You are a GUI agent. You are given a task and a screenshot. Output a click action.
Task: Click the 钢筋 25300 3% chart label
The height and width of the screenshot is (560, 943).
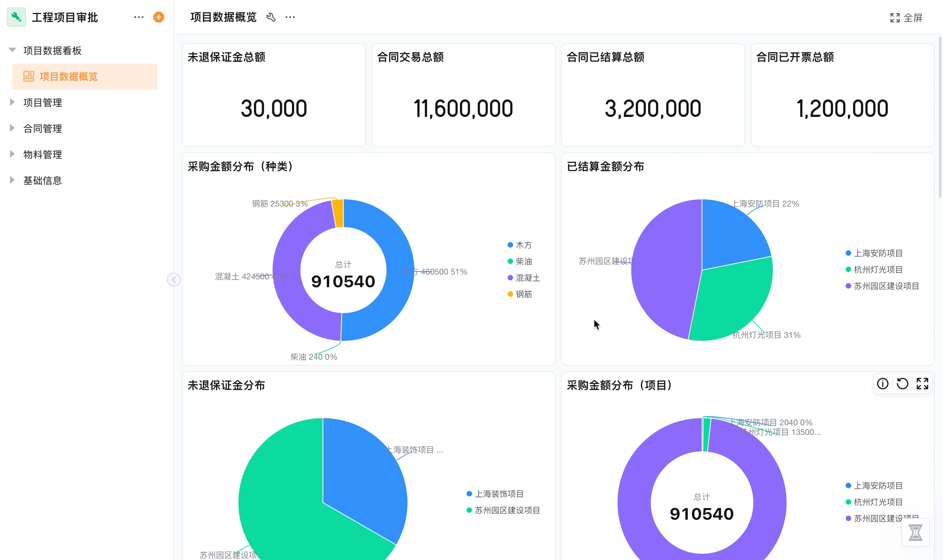coord(280,204)
